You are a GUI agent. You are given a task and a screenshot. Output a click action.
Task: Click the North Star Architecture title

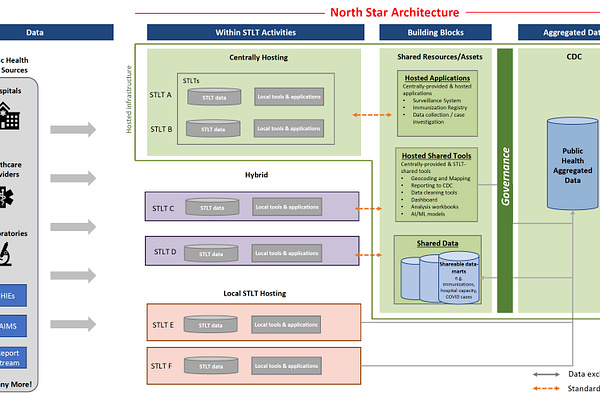pyautogui.click(x=395, y=12)
